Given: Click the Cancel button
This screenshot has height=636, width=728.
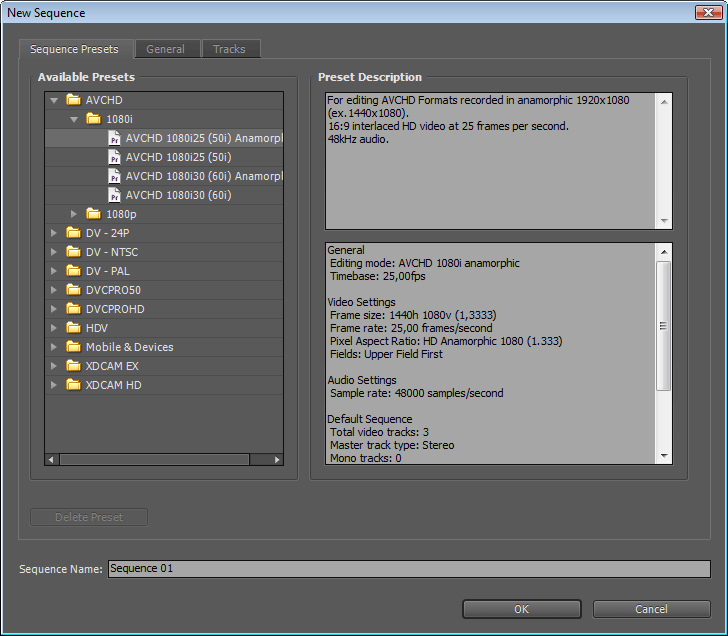Looking at the screenshot, I should coord(651,609).
